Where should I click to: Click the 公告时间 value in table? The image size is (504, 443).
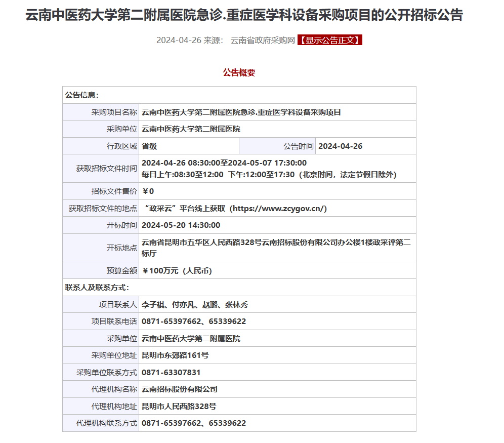pyautogui.click(x=341, y=146)
